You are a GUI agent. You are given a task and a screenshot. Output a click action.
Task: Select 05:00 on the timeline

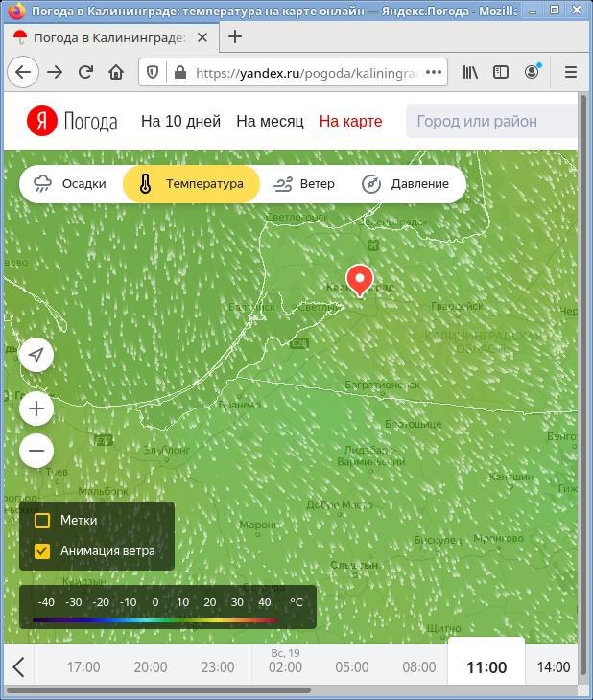pyautogui.click(x=352, y=667)
